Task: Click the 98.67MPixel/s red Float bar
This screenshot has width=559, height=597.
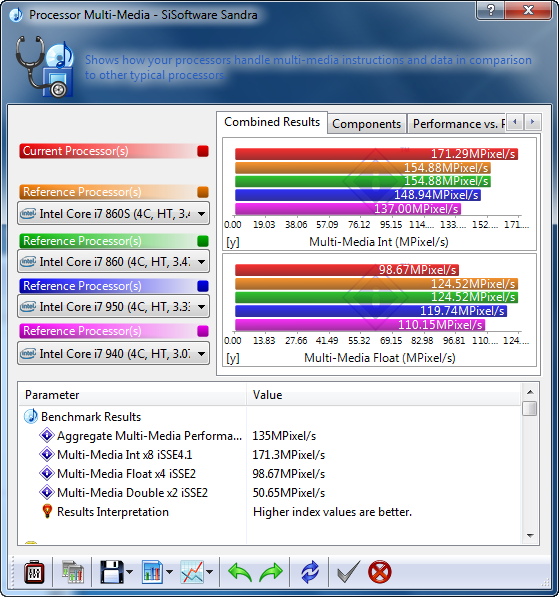Action: [x=347, y=270]
